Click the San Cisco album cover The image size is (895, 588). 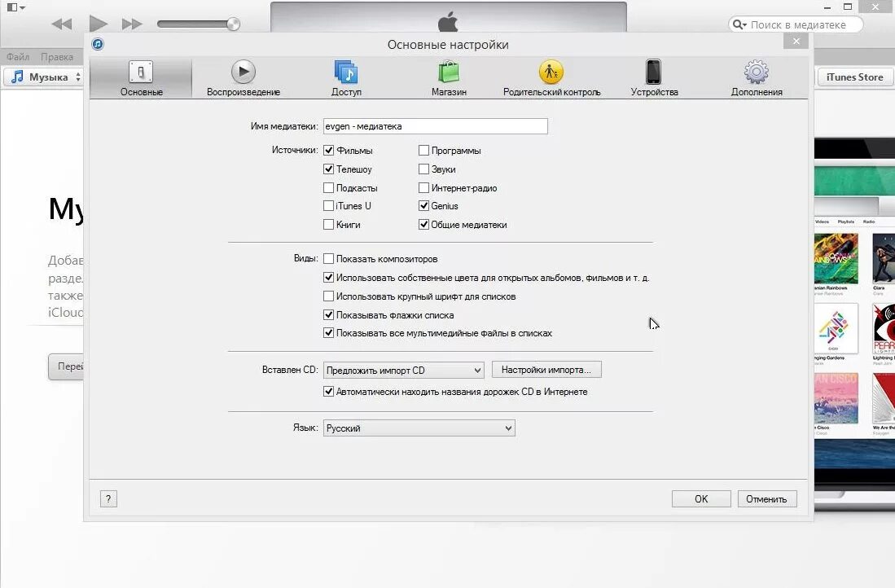836,398
